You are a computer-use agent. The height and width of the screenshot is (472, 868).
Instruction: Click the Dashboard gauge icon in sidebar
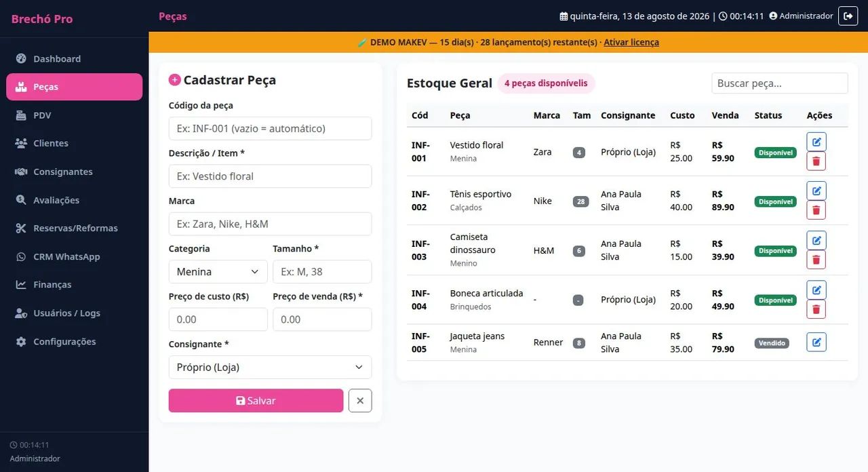click(21, 58)
